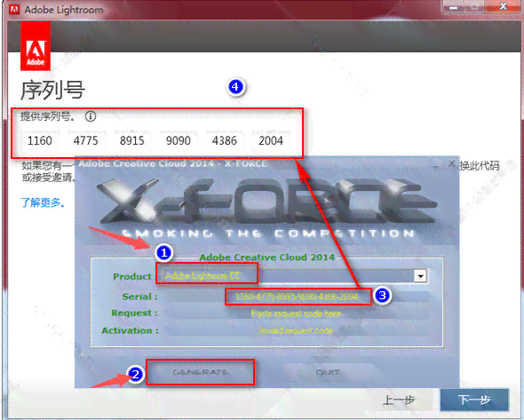The width and height of the screenshot is (524, 420).
Task: Click the serial box showing 8915
Action: (132, 140)
